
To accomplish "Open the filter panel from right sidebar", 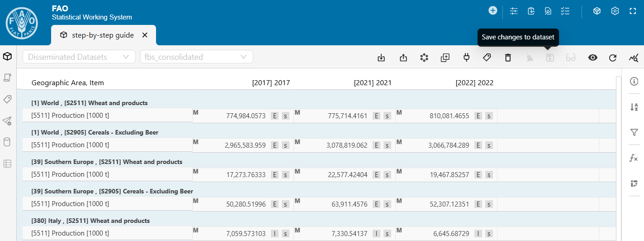I will (634, 132).
